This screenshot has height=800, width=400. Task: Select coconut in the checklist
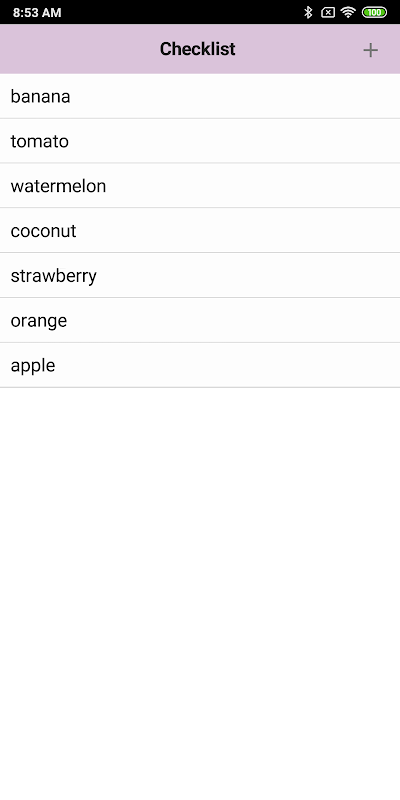point(200,231)
